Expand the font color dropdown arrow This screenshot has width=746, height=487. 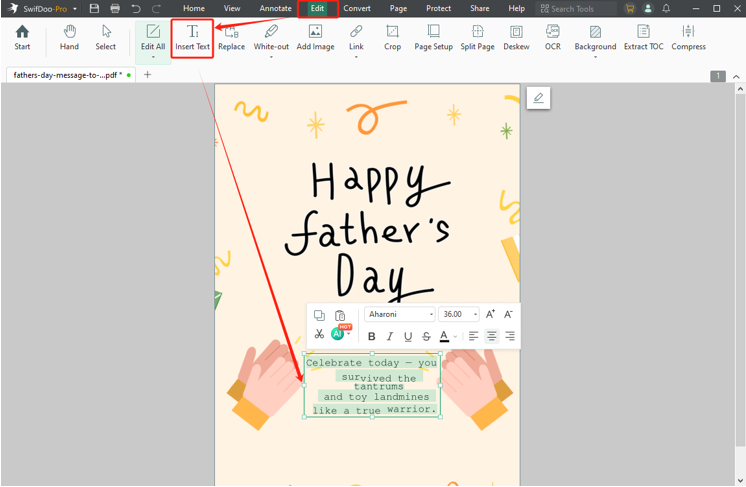pyautogui.click(x=455, y=337)
